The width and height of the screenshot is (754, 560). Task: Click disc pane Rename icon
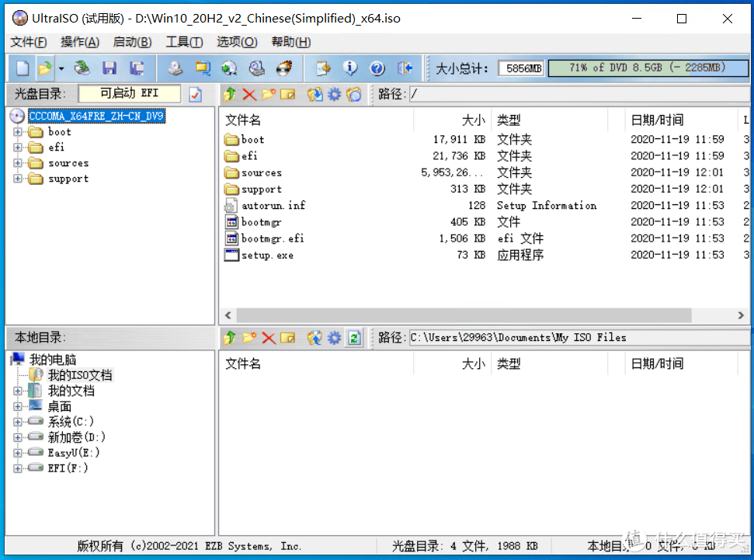[287, 94]
